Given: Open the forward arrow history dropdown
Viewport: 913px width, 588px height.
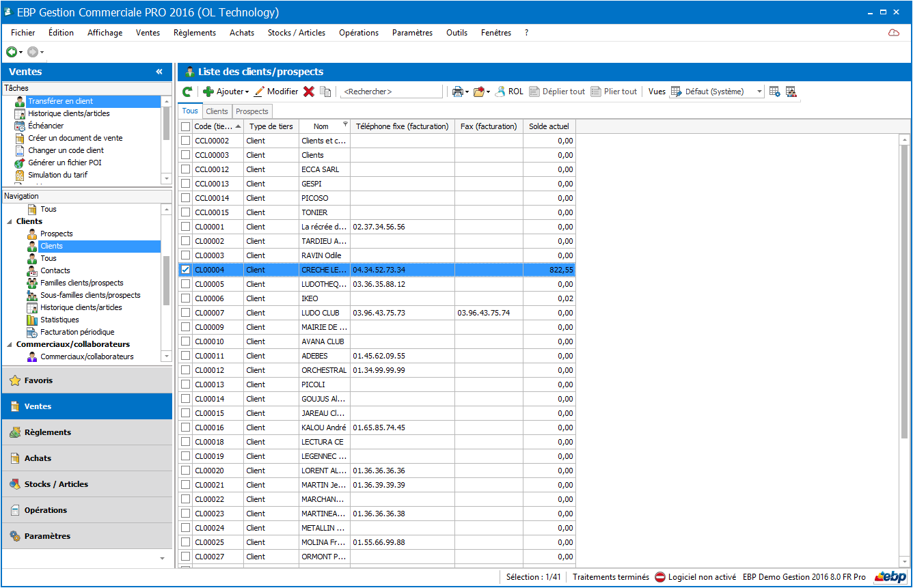Looking at the screenshot, I should 42,53.
